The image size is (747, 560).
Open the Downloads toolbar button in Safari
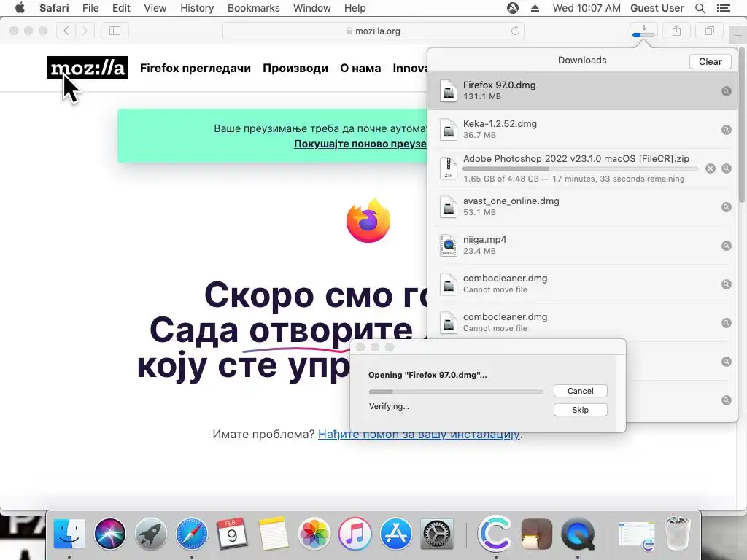point(643,31)
